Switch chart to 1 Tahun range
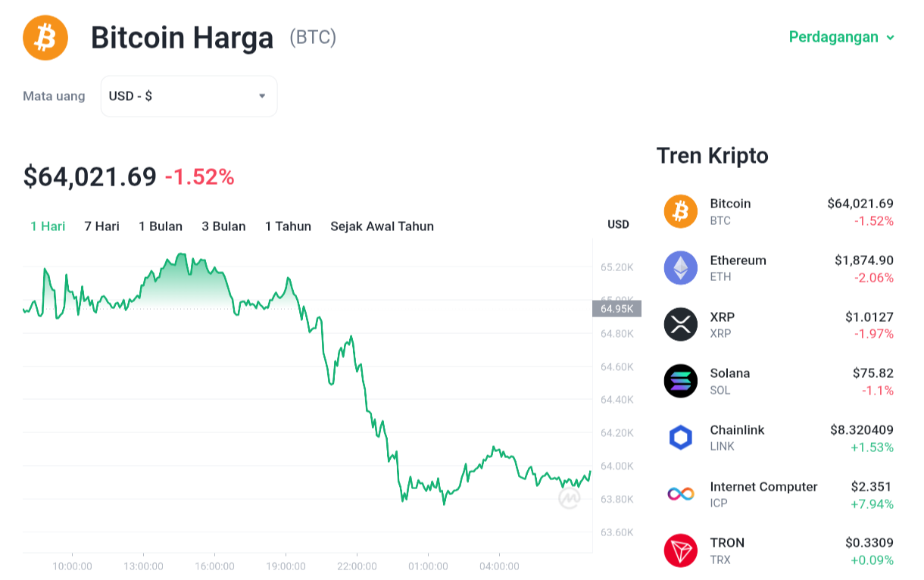 (288, 226)
